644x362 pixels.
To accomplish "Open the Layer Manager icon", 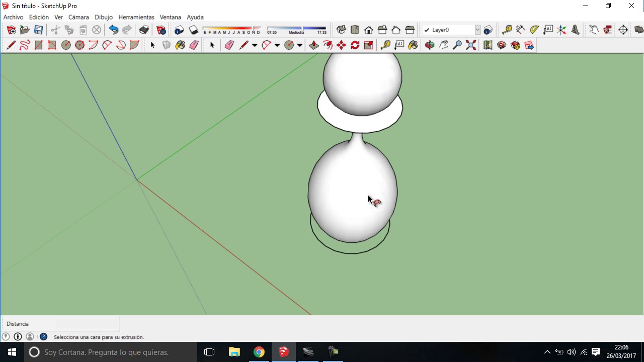I will pyautogui.click(x=488, y=30).
